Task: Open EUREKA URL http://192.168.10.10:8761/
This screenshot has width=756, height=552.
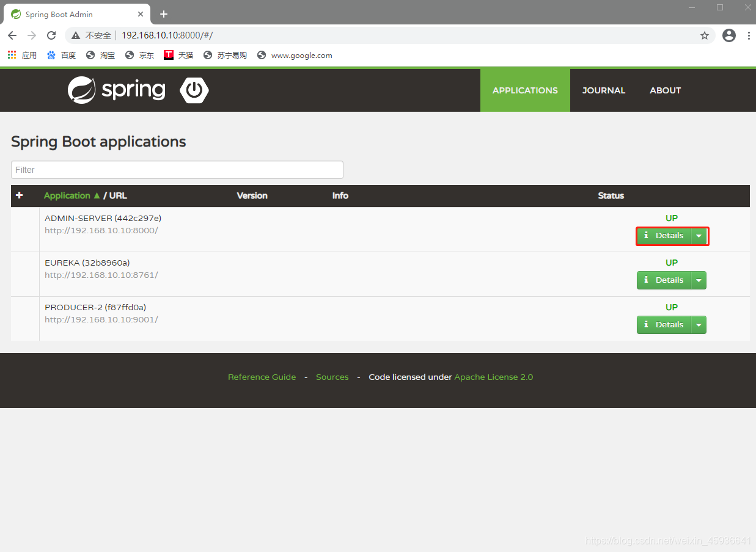Action: (101, 275)
